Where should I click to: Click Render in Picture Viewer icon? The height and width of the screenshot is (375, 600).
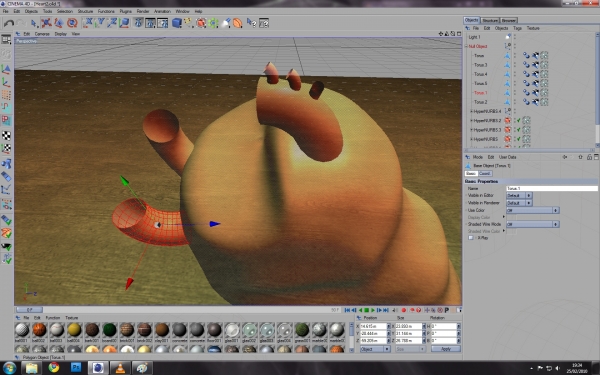click(x=150, y=23)
